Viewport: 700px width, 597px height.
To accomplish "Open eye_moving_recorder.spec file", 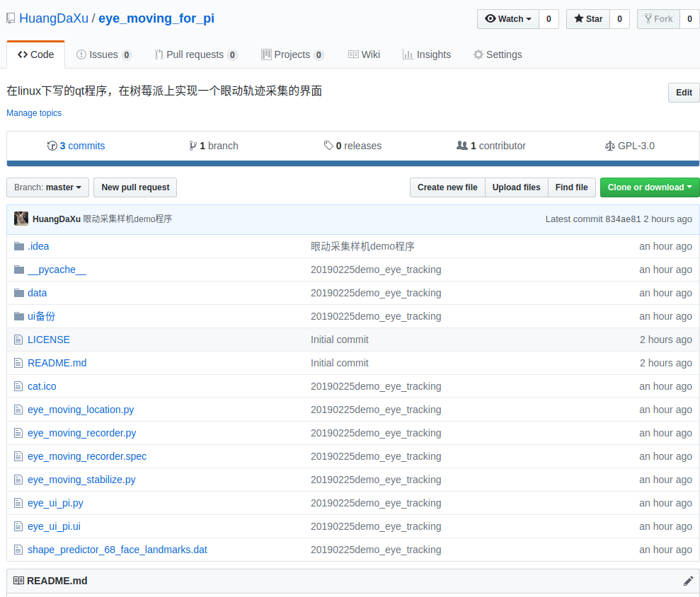I will pyautogui.click(x=87, y=456).
